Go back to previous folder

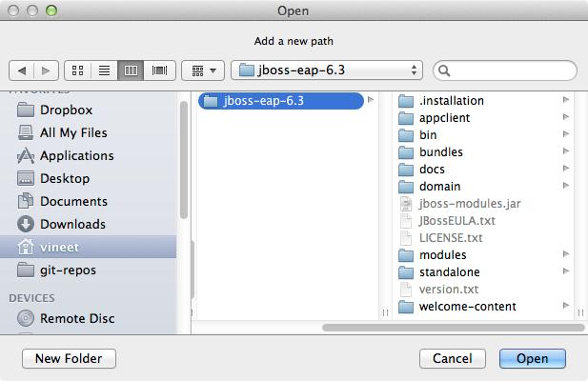pos(22,70)
